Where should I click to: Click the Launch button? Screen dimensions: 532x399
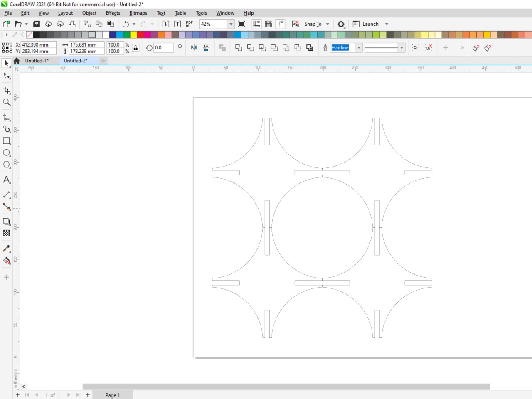click(x=366, y=24)
